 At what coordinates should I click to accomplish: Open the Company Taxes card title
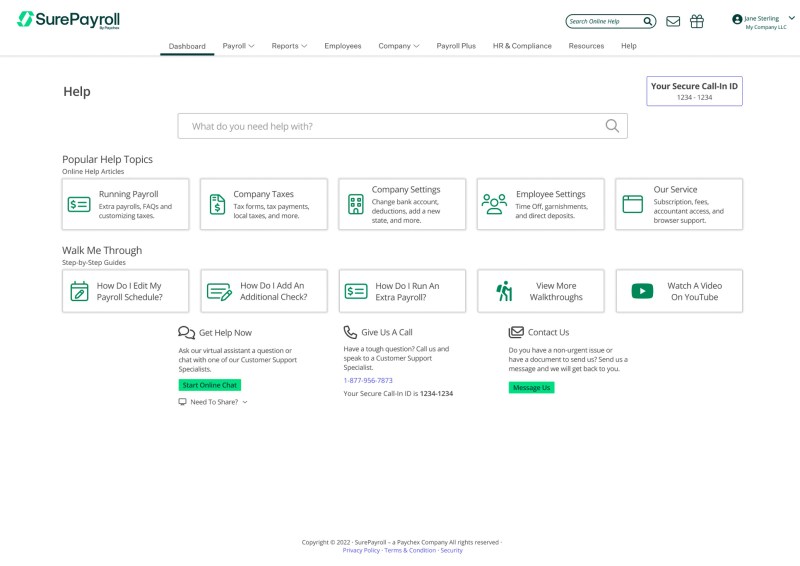tap(263, 194)
